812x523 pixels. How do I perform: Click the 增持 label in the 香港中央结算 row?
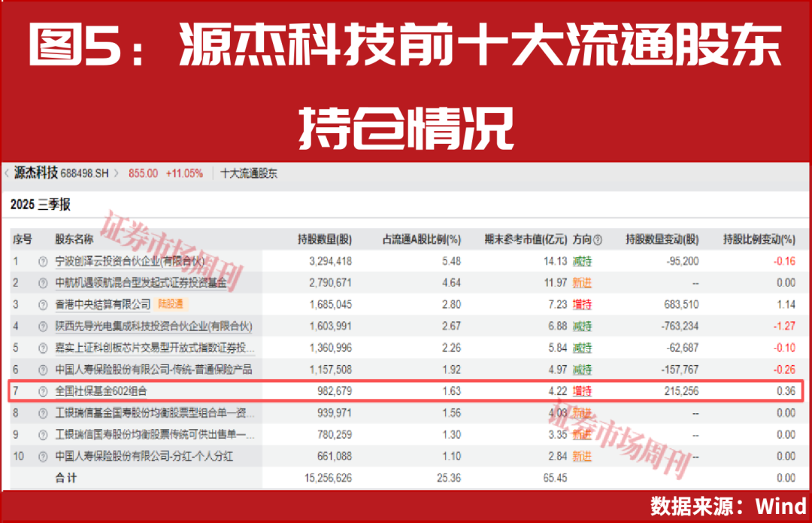click(x=582, y=305)
